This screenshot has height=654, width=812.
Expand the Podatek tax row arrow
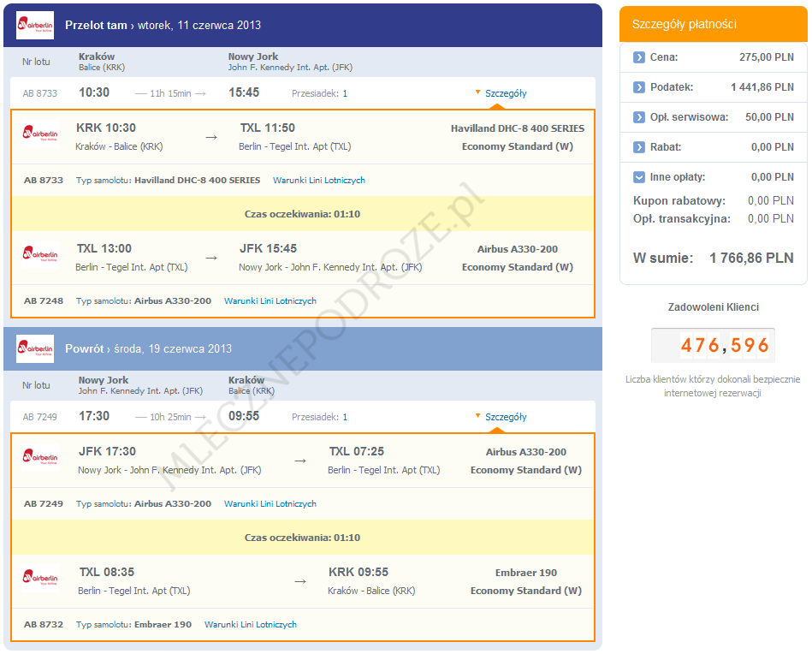click(639, 87)
